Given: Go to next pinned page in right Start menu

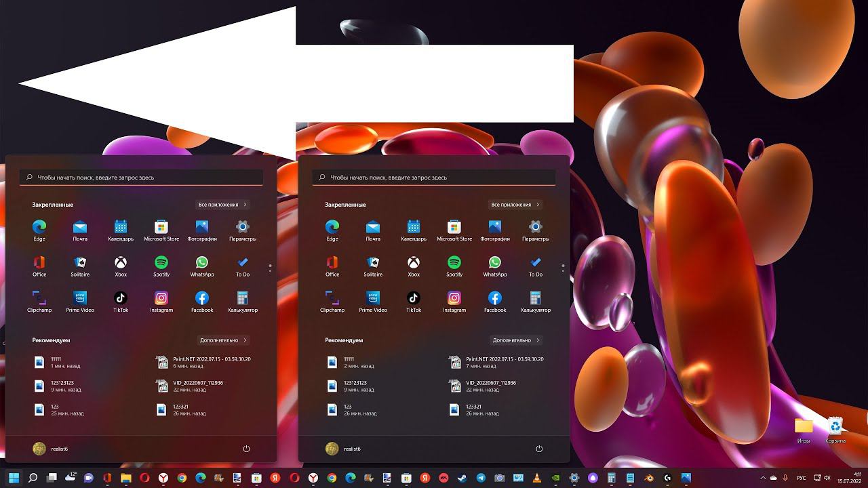Looking at the screenshot, I should [x=563, y=270].
